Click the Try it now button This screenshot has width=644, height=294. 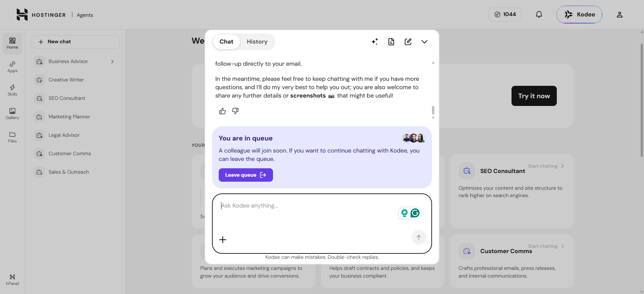(x=534, y=96)
